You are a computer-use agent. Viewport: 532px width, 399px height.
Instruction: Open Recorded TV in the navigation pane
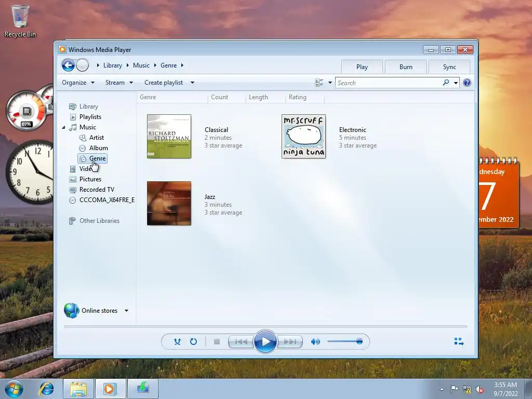click(x=97, y=190)
